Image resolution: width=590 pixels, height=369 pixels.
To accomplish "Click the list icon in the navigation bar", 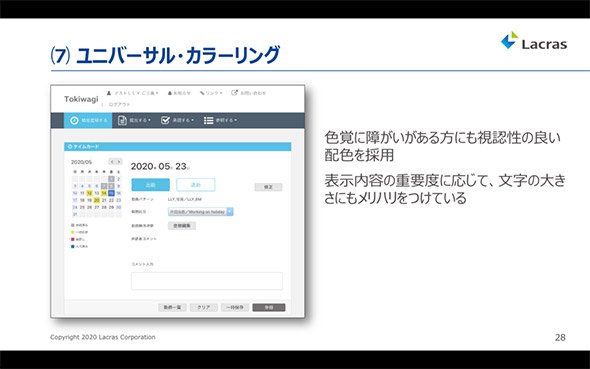I will tap(208, 120).
